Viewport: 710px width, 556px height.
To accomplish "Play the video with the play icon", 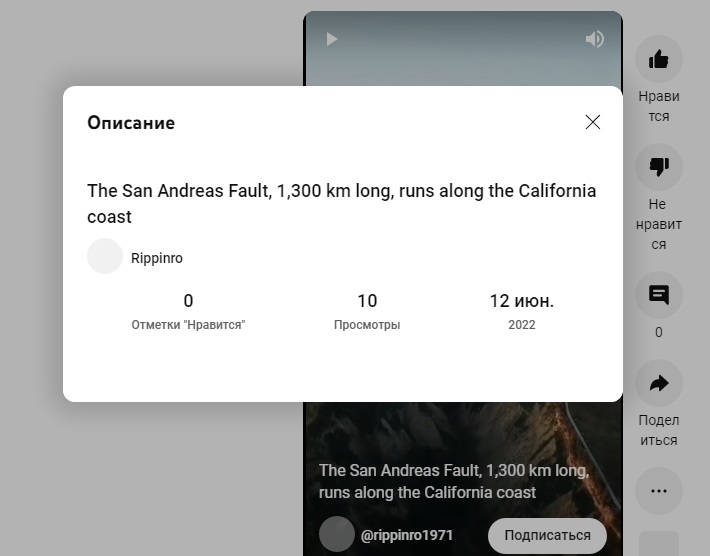I will pyautogui.click(x=332, y=39).
